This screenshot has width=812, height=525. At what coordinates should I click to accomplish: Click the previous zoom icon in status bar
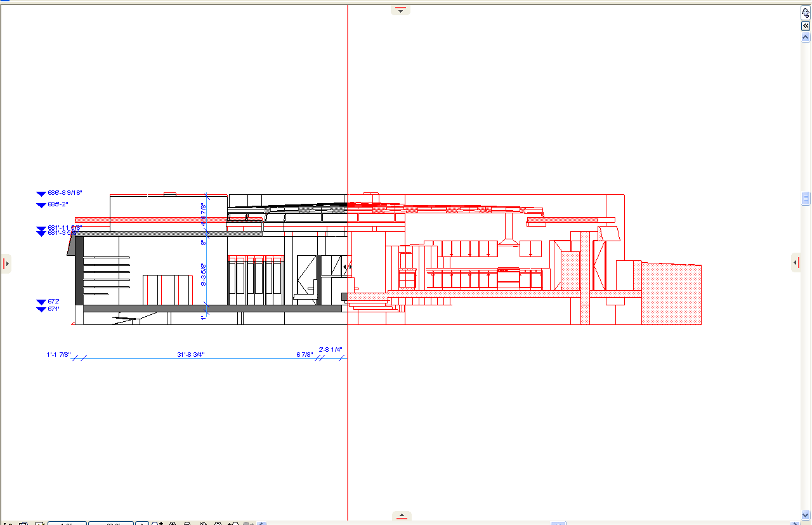233,524
